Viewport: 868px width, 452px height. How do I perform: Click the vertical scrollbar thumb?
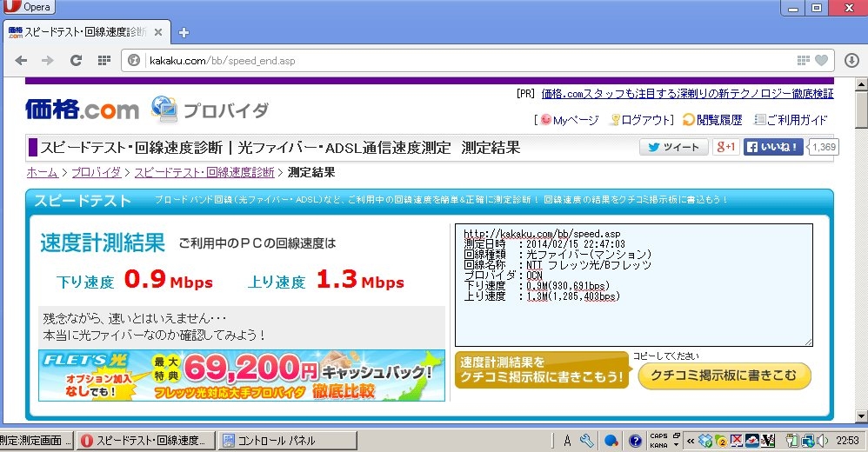(861, 110)
